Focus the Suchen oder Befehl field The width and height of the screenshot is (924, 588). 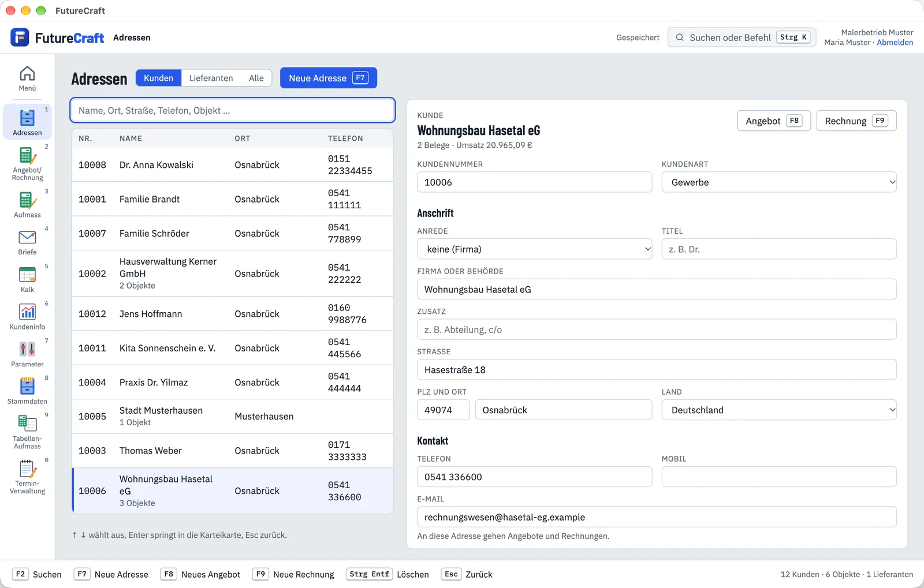[742, 38]
